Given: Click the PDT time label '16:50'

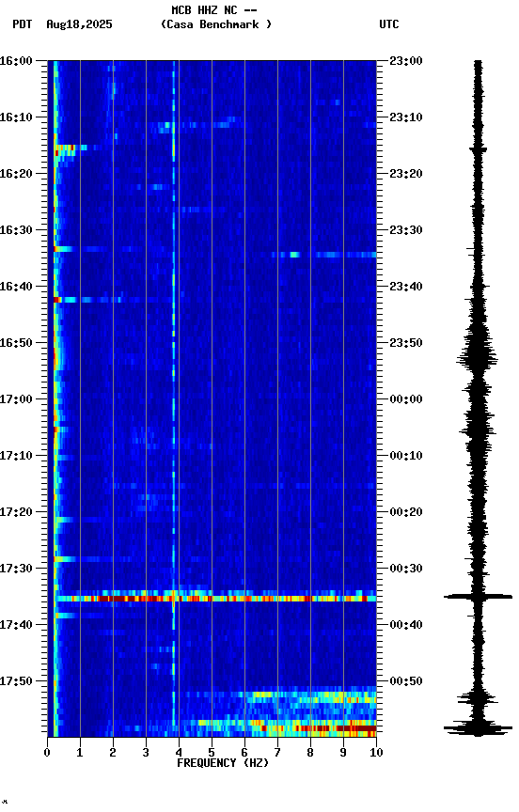Looking at the screenshot, I should click(16, 343).
